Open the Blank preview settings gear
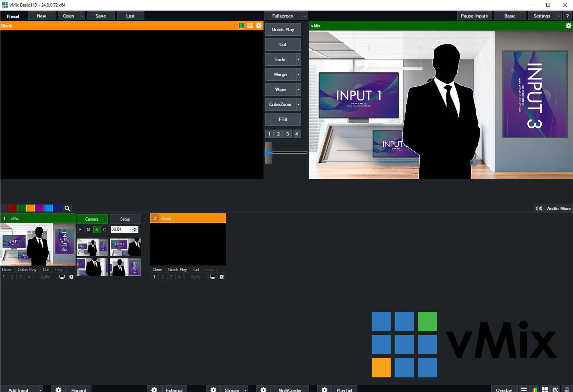Viewport: 573px width, 392px height. [259, 26]
